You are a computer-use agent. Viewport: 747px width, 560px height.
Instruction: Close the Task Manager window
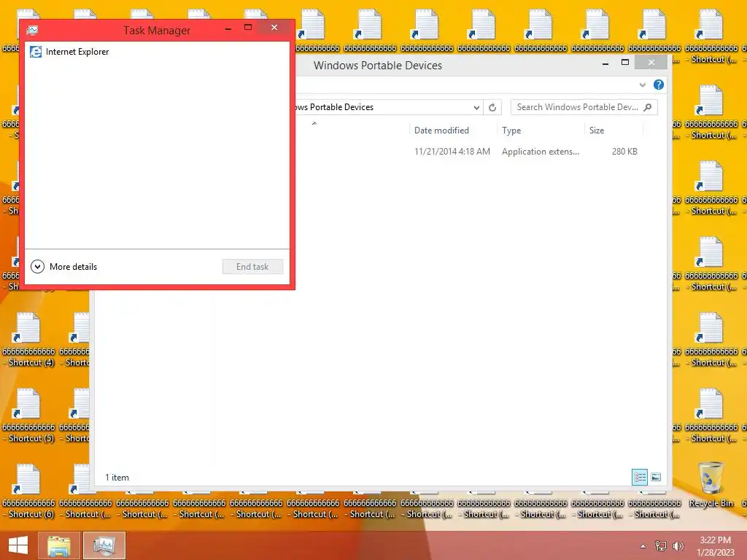(274, 28)
